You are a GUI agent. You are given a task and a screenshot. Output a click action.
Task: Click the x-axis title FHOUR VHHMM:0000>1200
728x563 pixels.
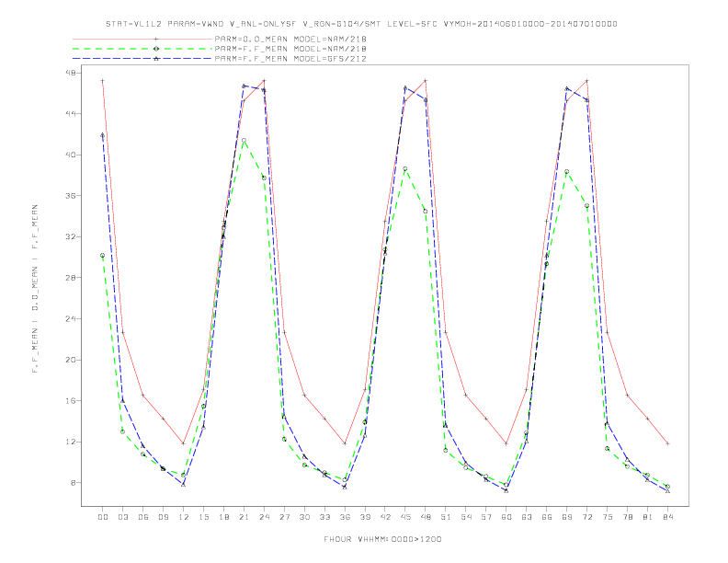(x=382, y=539)
